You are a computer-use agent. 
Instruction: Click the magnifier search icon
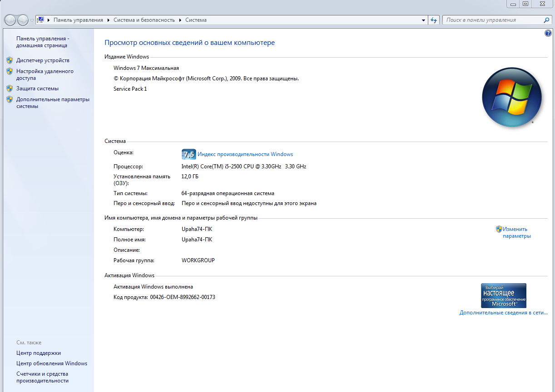[x=547, y=20]
